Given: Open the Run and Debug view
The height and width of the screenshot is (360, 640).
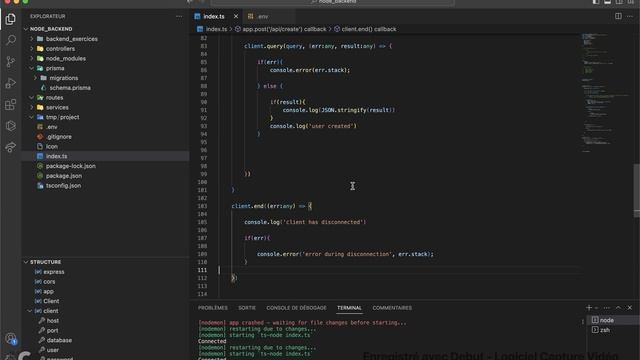Looking at the screenshot, I should (x=11, y=83).
